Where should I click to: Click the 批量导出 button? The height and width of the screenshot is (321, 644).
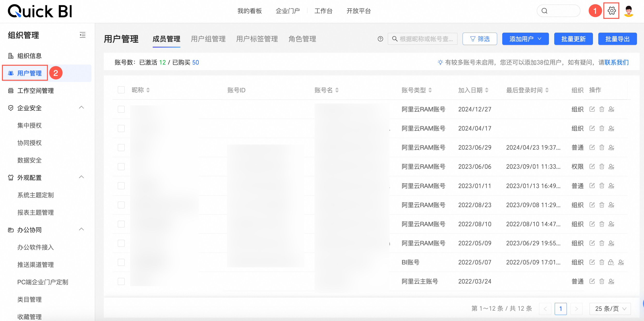tap(617, 39)
